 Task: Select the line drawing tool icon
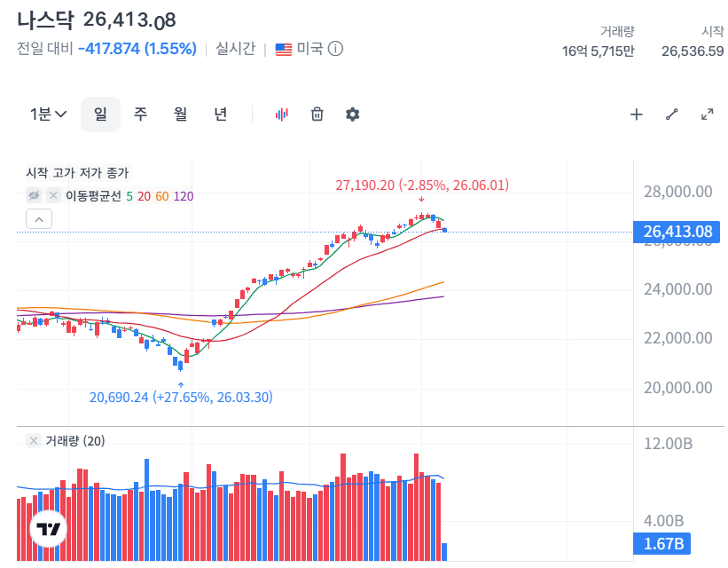click(x=671, y=114)
